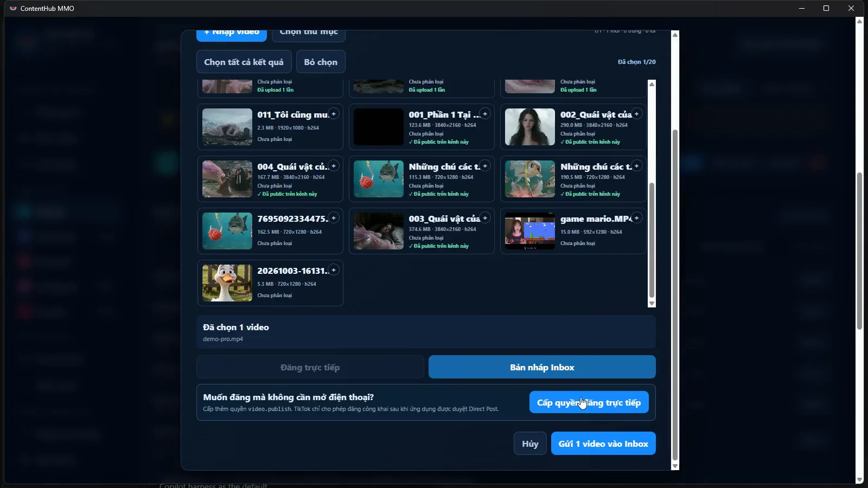Select the woman portrait thumbnail of 002_Quái vật của
The image size is (868, 488).
(x=530, y=127)
